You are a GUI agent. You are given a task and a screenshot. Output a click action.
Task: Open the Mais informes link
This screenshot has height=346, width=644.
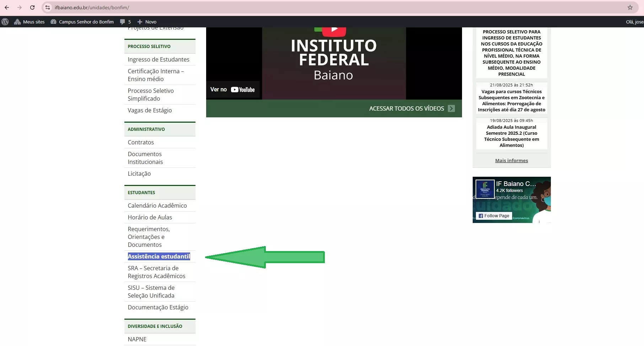tap(511, 160)
